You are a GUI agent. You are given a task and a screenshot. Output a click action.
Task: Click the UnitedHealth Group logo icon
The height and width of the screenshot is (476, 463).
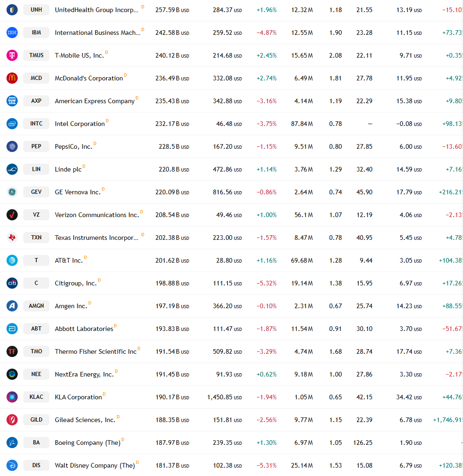tap(12, 10)
